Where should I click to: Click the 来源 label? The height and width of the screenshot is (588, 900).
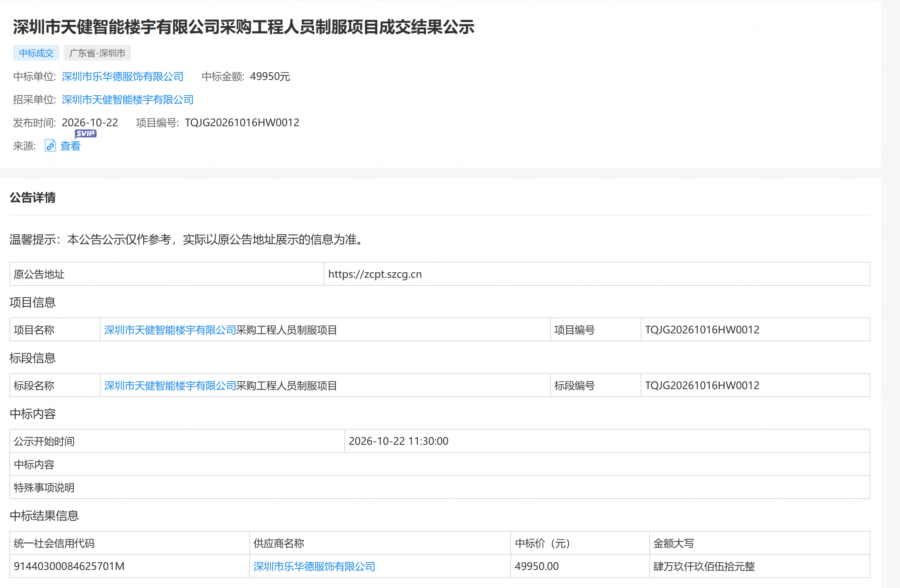point(24,146)
